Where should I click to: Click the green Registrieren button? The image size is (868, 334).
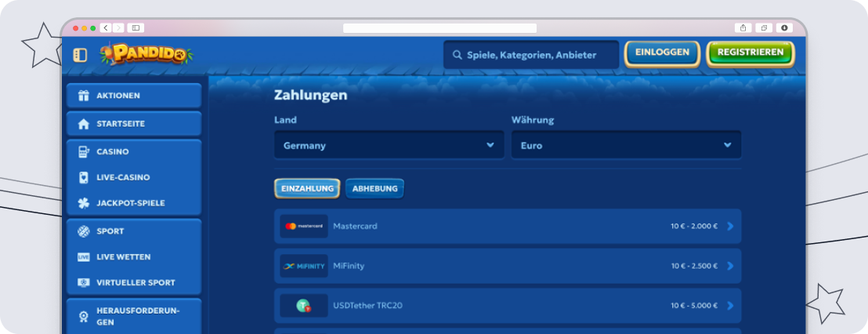pyautogui.click(x=750, y=53)
